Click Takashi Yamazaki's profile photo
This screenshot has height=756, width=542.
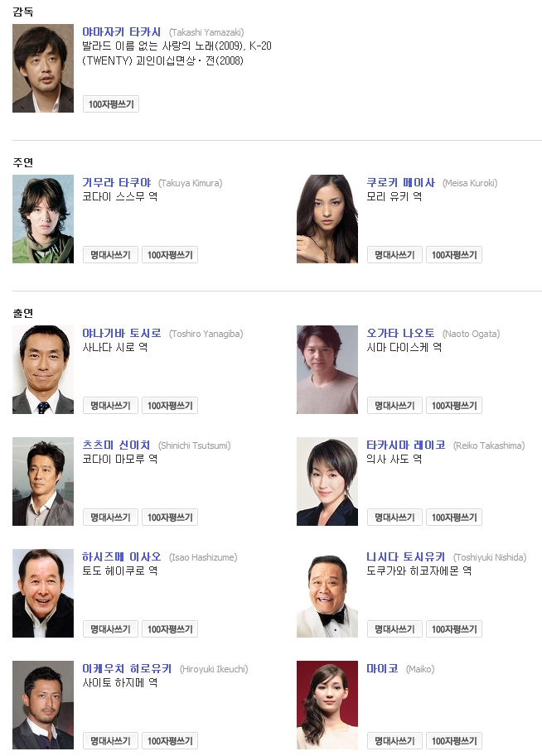(x=43, y=68)
